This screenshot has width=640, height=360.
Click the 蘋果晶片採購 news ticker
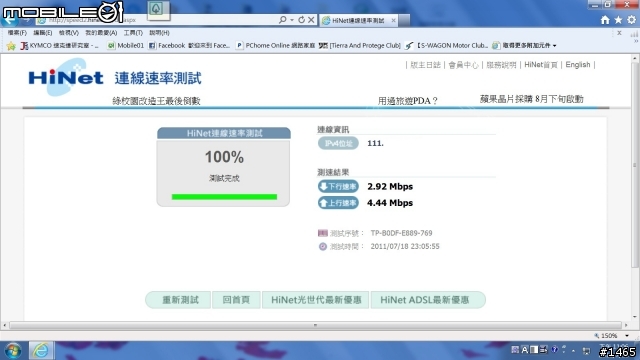pyautogui.click(x=531, y=99)
